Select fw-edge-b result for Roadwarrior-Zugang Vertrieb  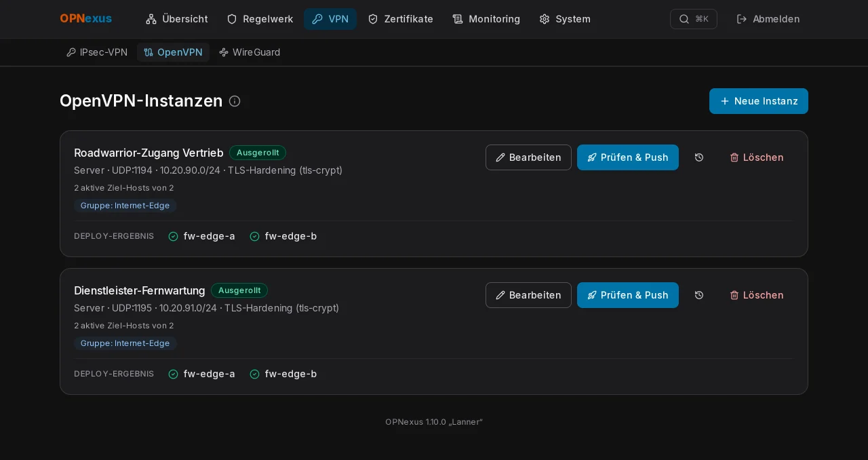[x=283, y=236]
